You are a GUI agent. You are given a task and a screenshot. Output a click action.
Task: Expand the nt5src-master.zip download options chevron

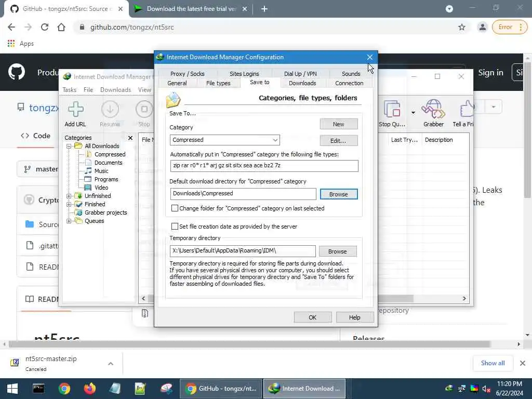click(x=111, y=364)
